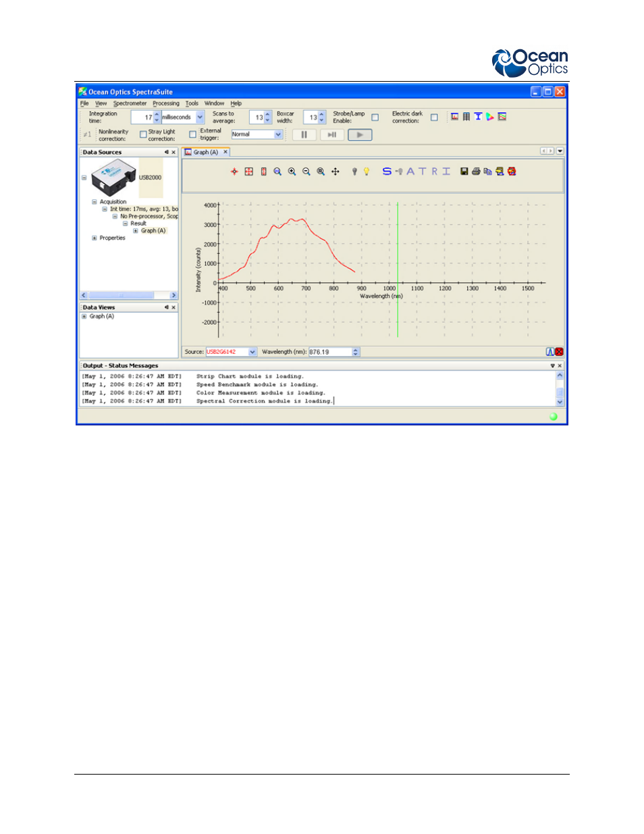This screenshot has height=834, width=644.
Task: Save spectrum with floppy disk icon
Action: [x=464, y=172]
